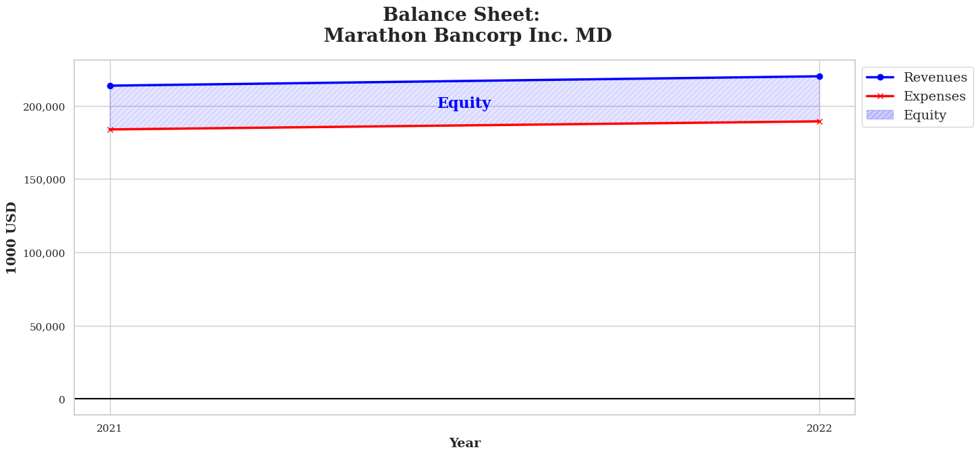The height and width of the screenshot is (456, 980).
Task: Click the 1000 USD y-axis label
Action: tap(11, 237)
